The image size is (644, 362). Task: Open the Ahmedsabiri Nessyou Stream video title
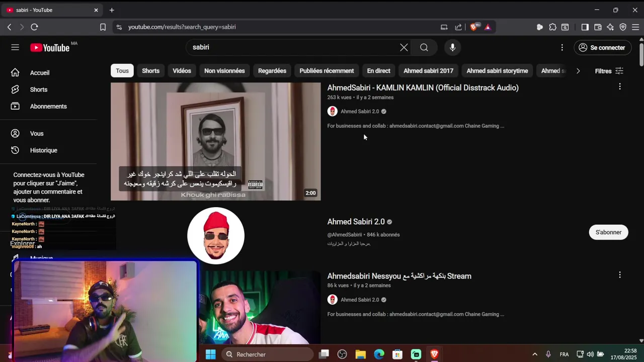click(399, 276)
